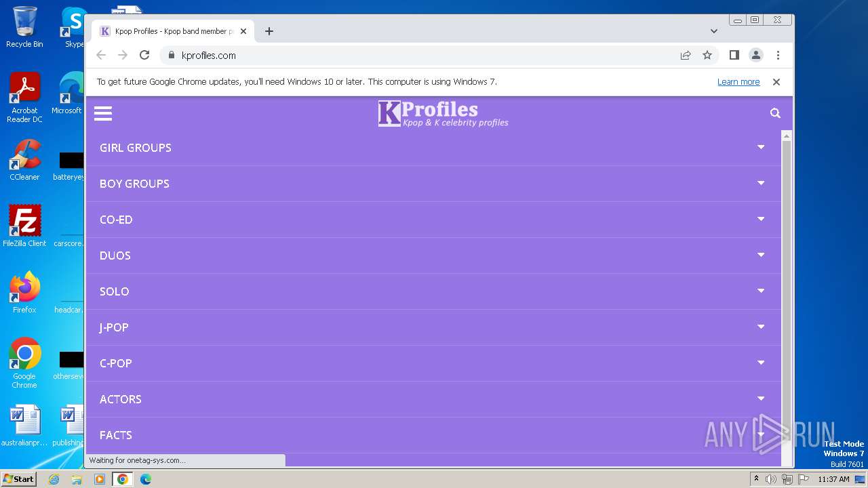Open Chrome profile avatar
The width and height of the screenshot is (868, 488).
756,56
